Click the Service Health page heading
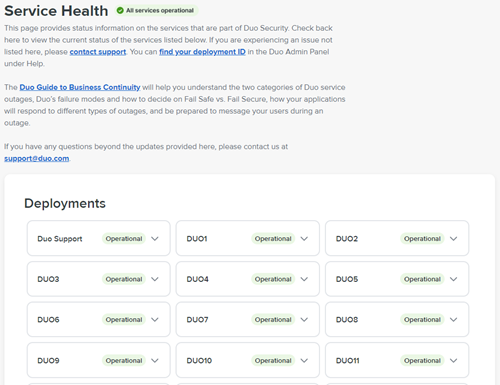Image resolution: width=500 pixels, height=385 pixels. [x=56, y=11]
